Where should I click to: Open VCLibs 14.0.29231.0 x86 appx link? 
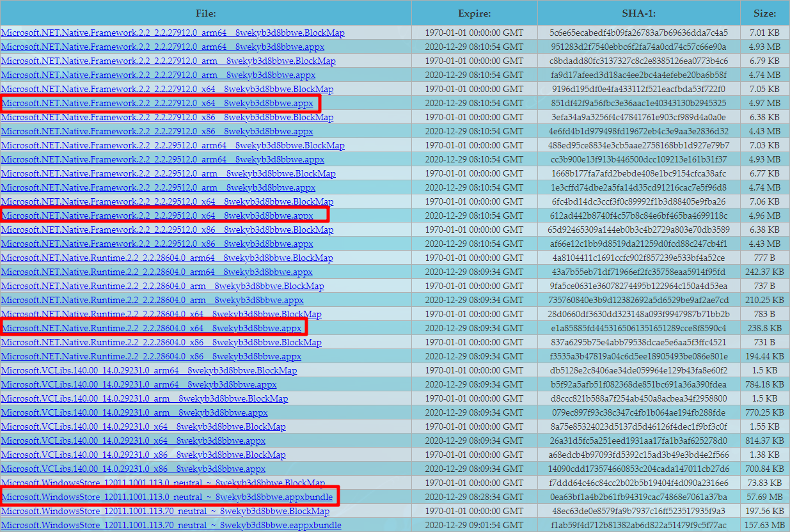[133, 469]
